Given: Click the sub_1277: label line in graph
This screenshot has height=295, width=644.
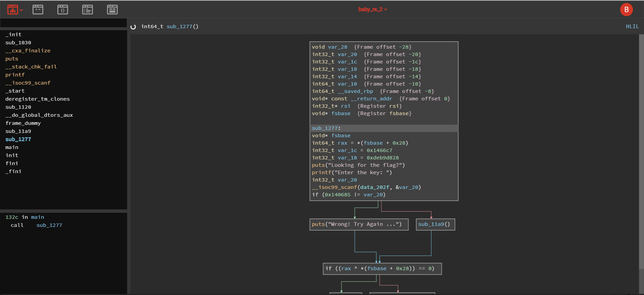Looking at the screenshot, I should (384, 128).
